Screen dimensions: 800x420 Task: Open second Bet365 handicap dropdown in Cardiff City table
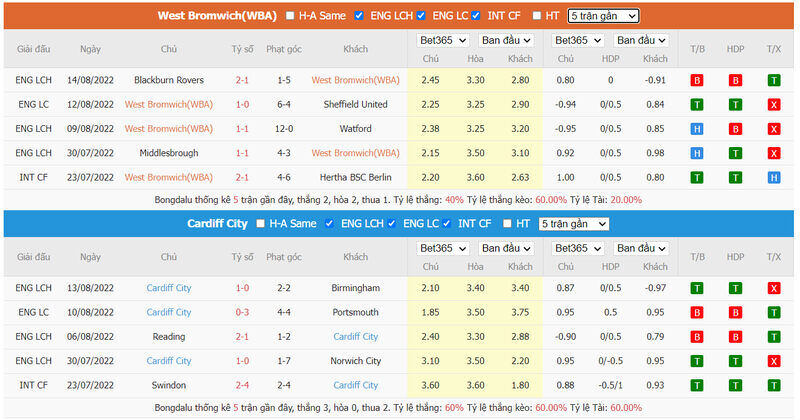click(578, 249)
